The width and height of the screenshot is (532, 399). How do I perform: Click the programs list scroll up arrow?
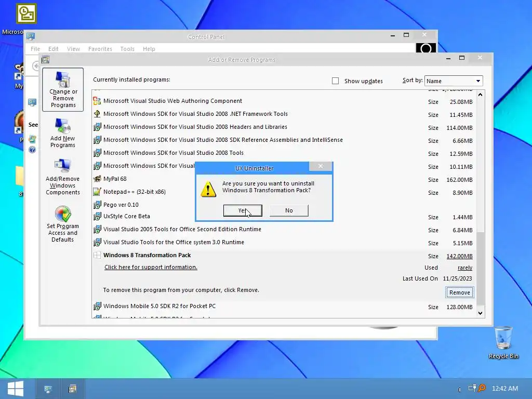pyautogui.click(x=480, y=95)
